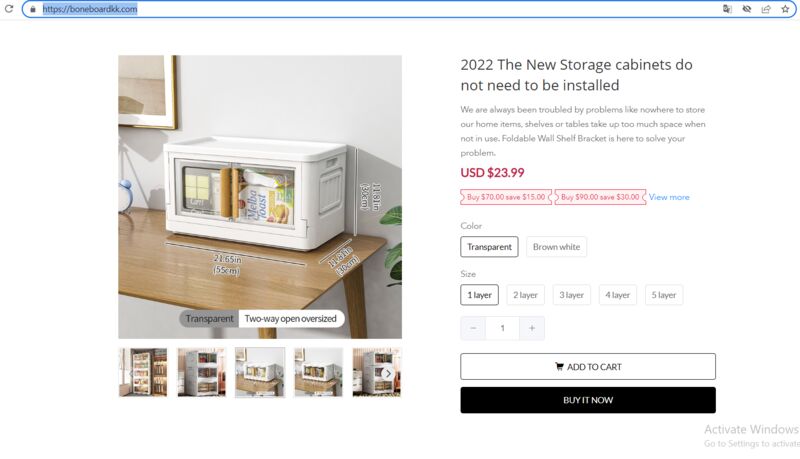Click the BUY IT NOW button
Viewport: 800px width, 459px height.
point(588,400)
